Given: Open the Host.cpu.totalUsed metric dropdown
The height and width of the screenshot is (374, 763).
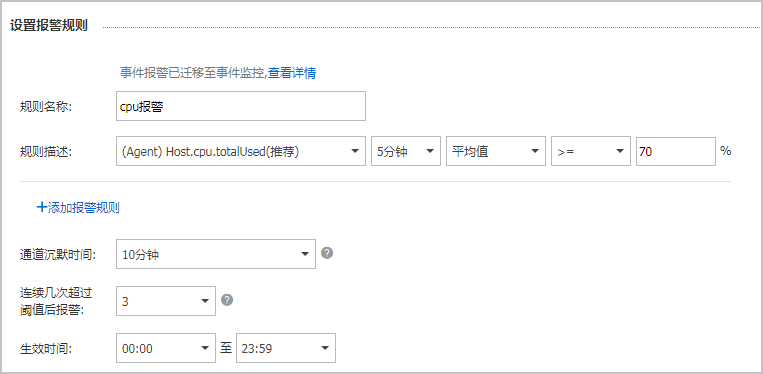Looking at the screenshot, I should pos(241,151).
